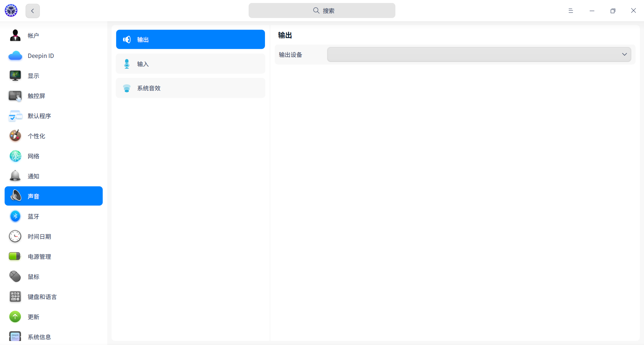Select the 输出 output tab
Image resolution: width=644 pixels, height=345 pixels.
[191, 40]
